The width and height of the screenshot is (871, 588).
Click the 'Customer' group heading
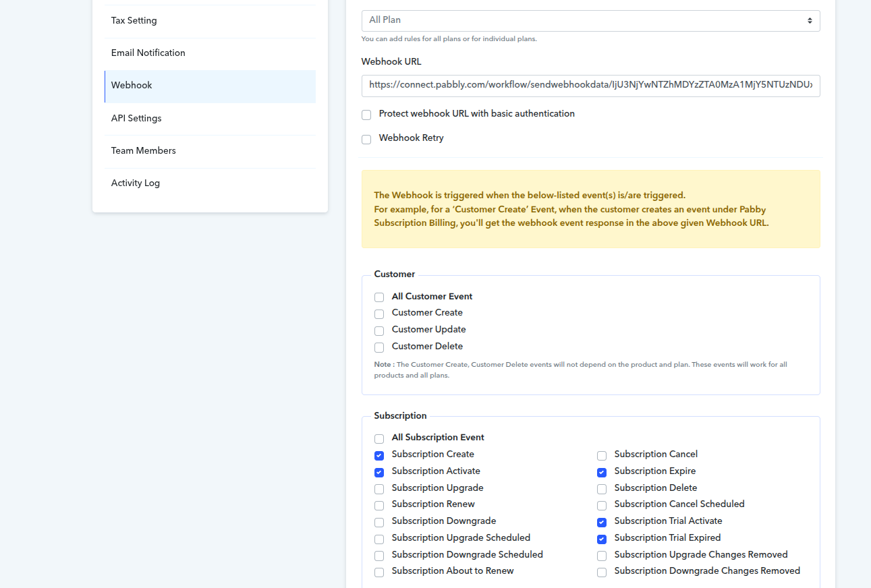pos(395,274)
